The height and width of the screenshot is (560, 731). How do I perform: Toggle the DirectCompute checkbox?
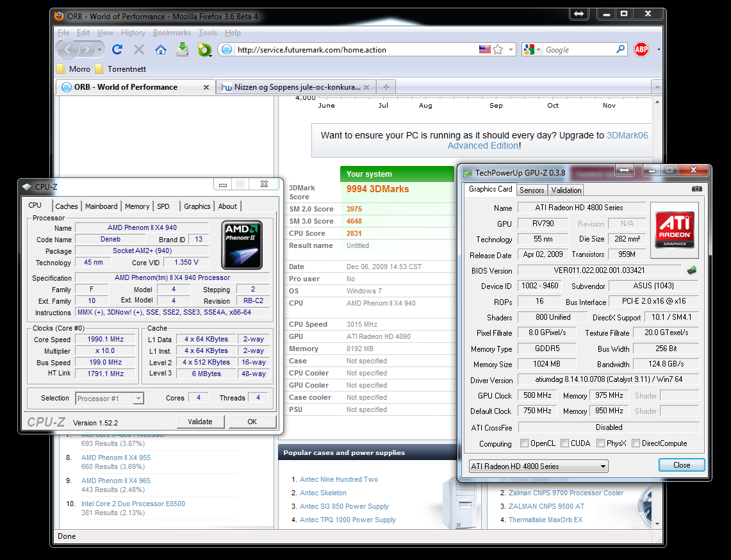(636, 443)
